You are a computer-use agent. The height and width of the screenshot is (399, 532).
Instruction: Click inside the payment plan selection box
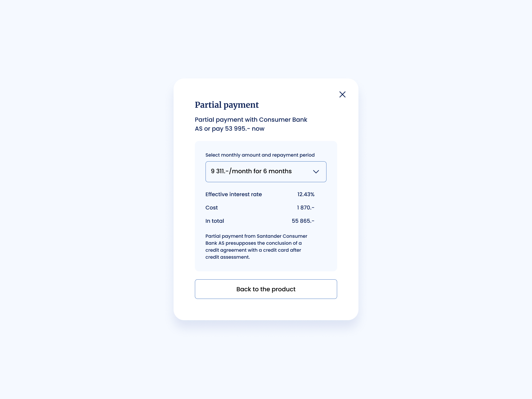click(x=266, y=172)
